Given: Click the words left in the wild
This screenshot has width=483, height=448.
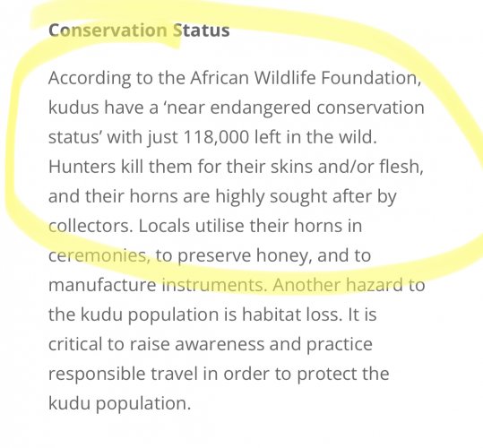Looking at the screenshot, I should point(315,137).
